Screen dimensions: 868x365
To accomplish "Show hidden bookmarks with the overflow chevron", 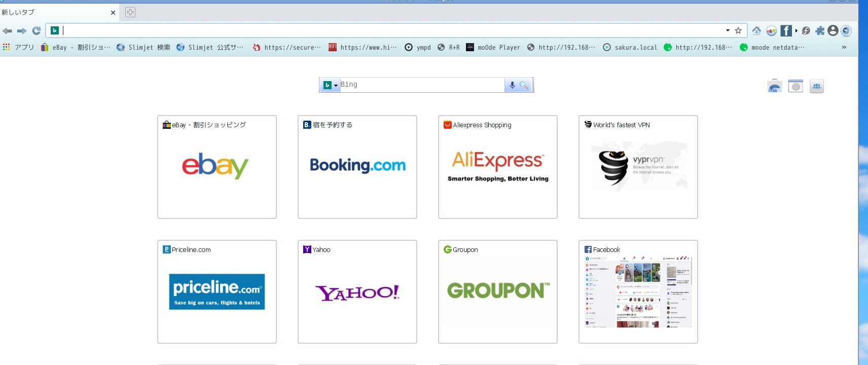I will (x=844, y=47).
